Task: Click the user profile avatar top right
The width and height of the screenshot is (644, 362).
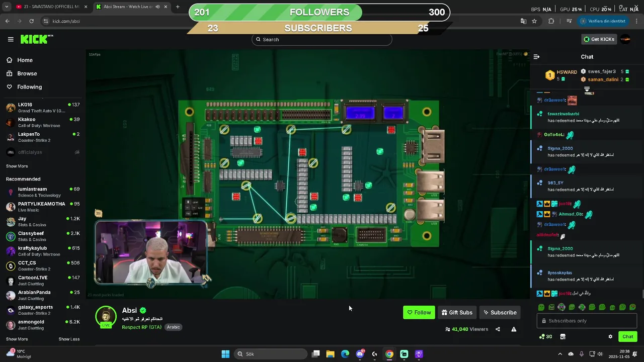Action: [x=625, y=39]
